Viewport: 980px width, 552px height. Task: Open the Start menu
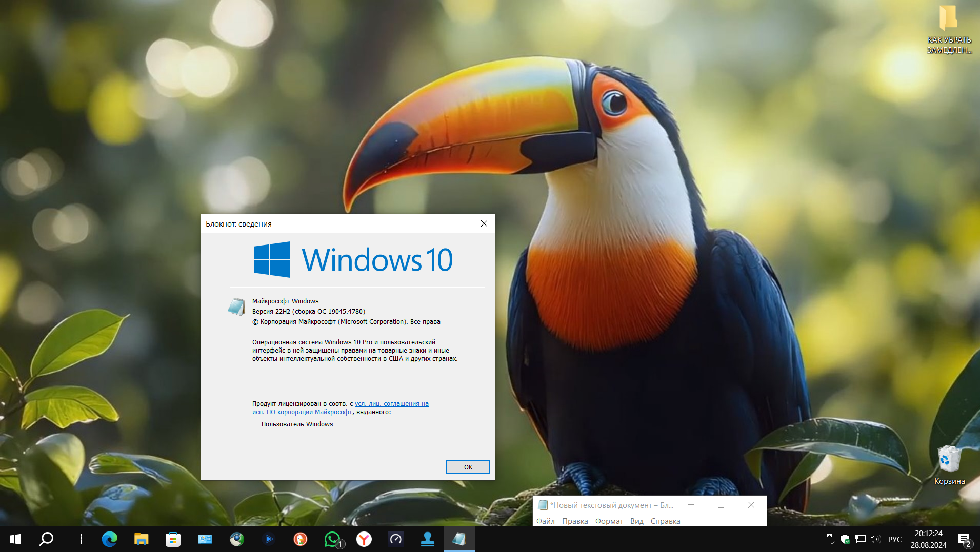(15, 539)
